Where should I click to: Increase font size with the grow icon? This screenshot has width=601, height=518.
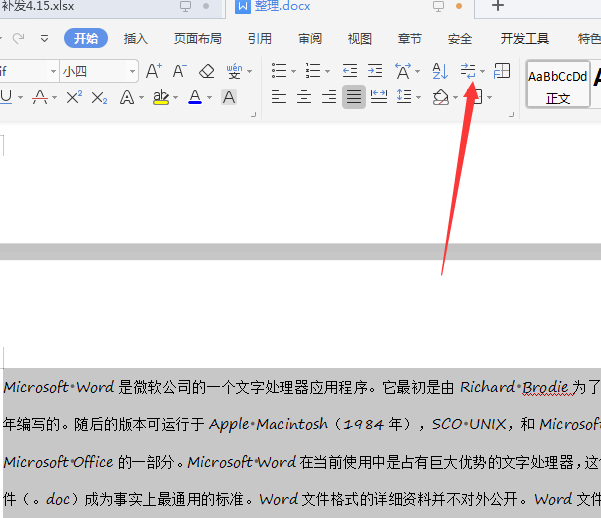153,71
